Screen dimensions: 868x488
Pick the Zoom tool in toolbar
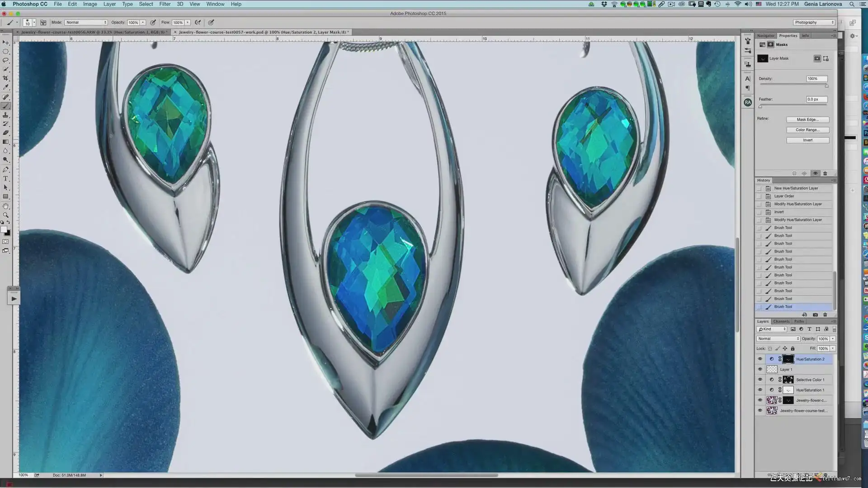click(x=6, y=215)
